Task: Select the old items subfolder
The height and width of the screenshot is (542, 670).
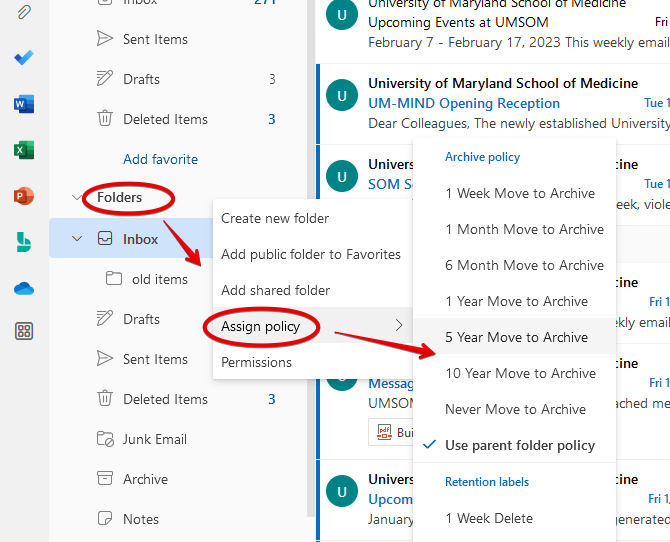Action: coord(159,279)
